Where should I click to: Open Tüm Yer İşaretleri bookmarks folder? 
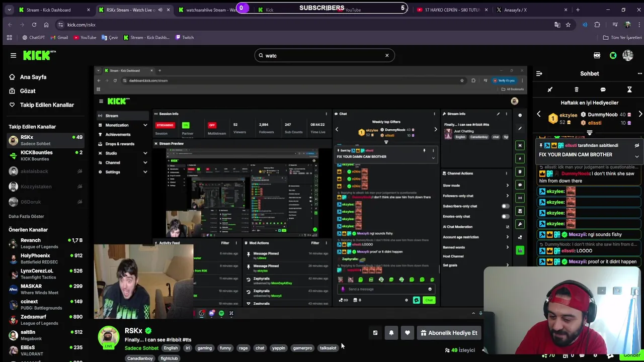(x=622, y=37)
